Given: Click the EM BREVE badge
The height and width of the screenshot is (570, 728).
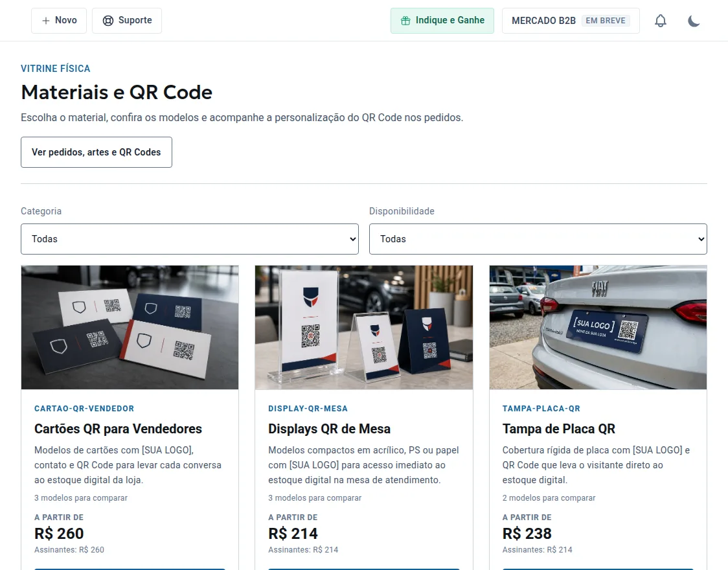Looking at the screenshot, I should pyautogui.click(x=606, y=21).
